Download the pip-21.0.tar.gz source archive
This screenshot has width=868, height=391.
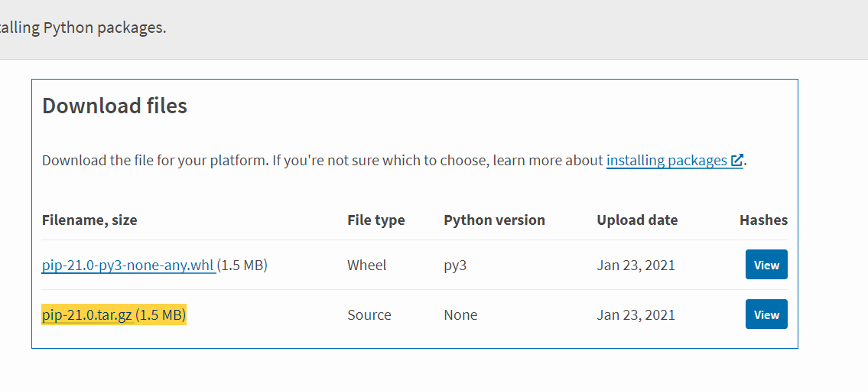click(x=87, y=315)
